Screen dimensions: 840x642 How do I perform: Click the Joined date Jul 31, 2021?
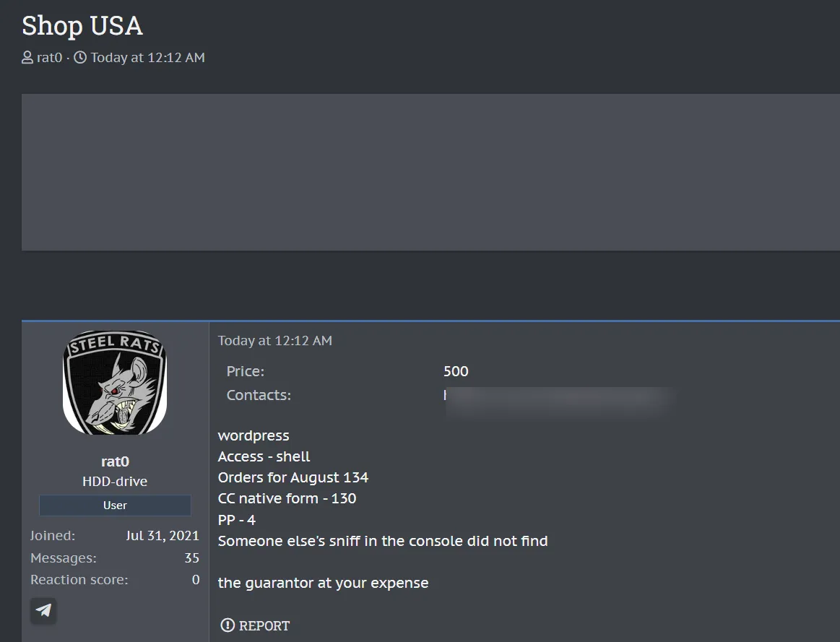tap(162, 537)
